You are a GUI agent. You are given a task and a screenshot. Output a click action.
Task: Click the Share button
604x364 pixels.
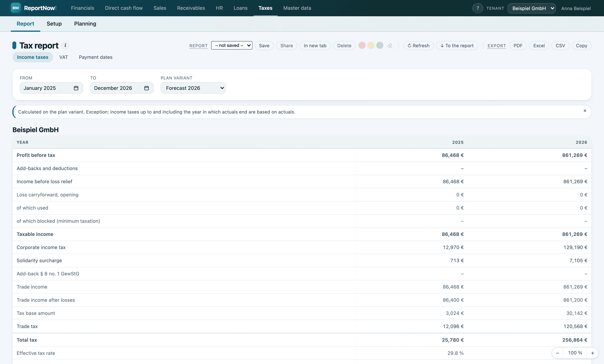tap(287, 46)
